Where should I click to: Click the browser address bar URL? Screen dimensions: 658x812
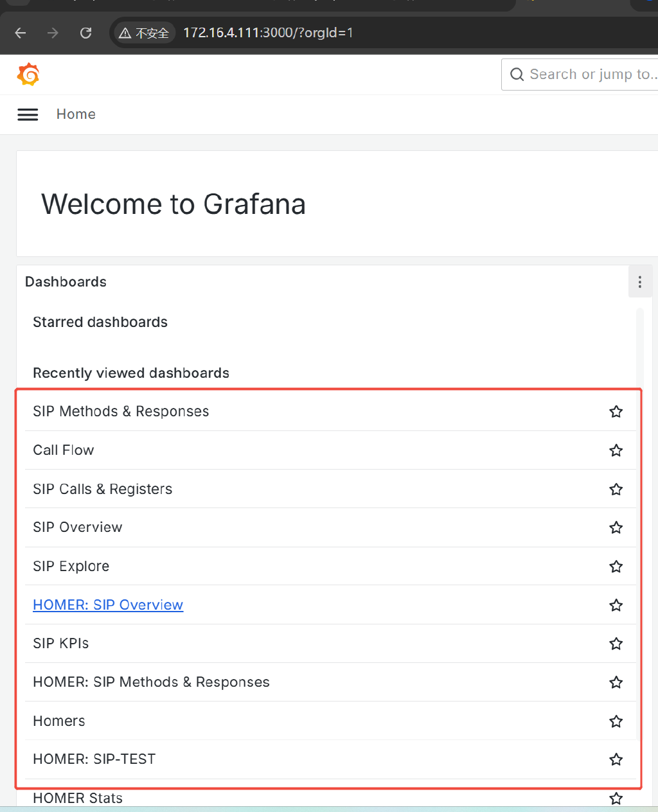pos(268,33)
